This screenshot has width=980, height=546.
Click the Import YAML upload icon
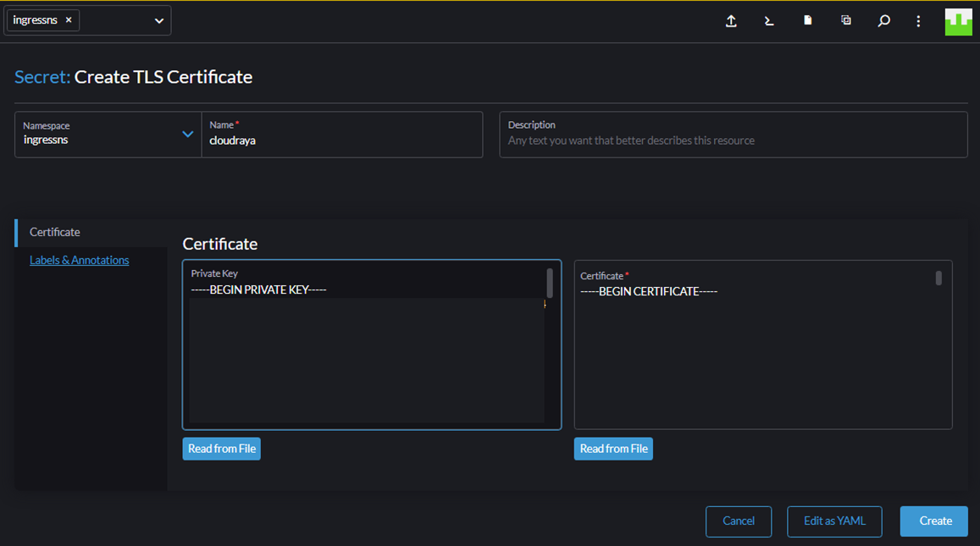coord(731,21)
